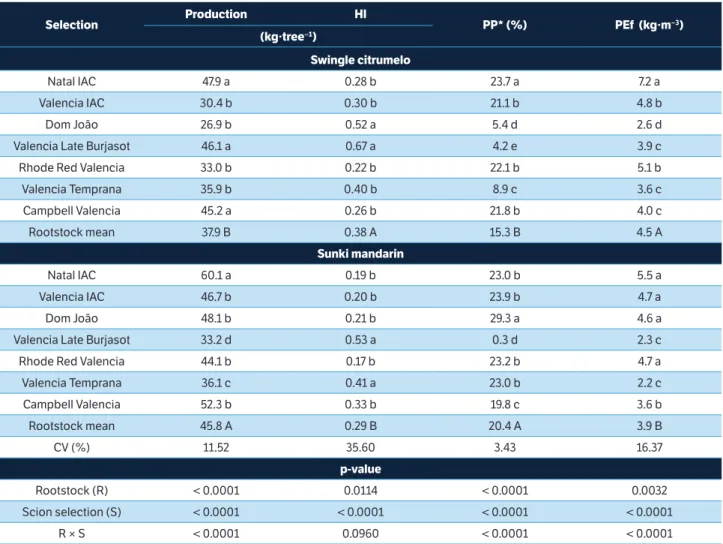Click the 'Production' column header

[x=216, y=14]
